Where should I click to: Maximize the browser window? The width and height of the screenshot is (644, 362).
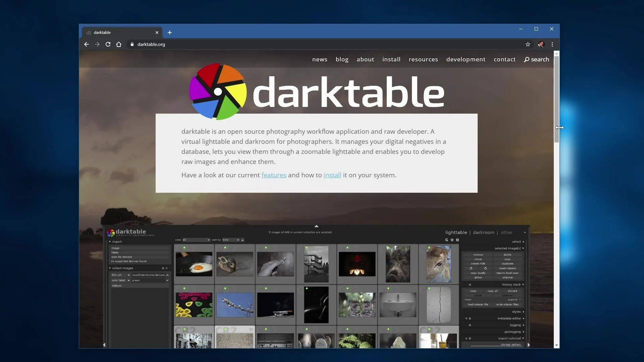tap(536, 29)
